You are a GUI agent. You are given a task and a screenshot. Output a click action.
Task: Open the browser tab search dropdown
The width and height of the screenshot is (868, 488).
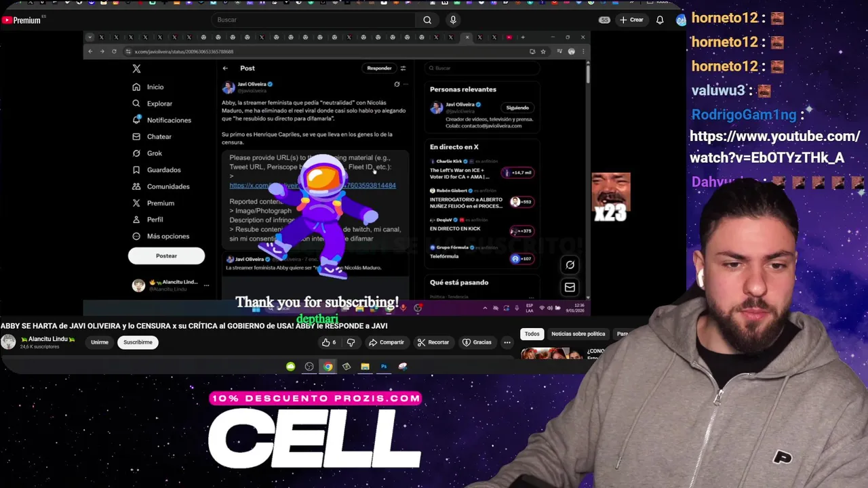pos(90,37)
